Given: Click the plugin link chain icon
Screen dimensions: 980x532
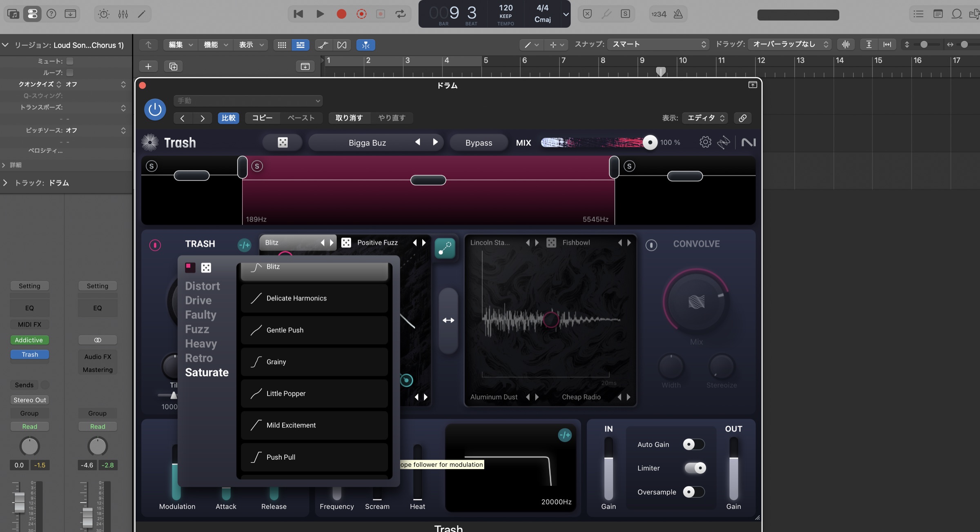Looking at the screenshot, I should click(x=742, y=118).
